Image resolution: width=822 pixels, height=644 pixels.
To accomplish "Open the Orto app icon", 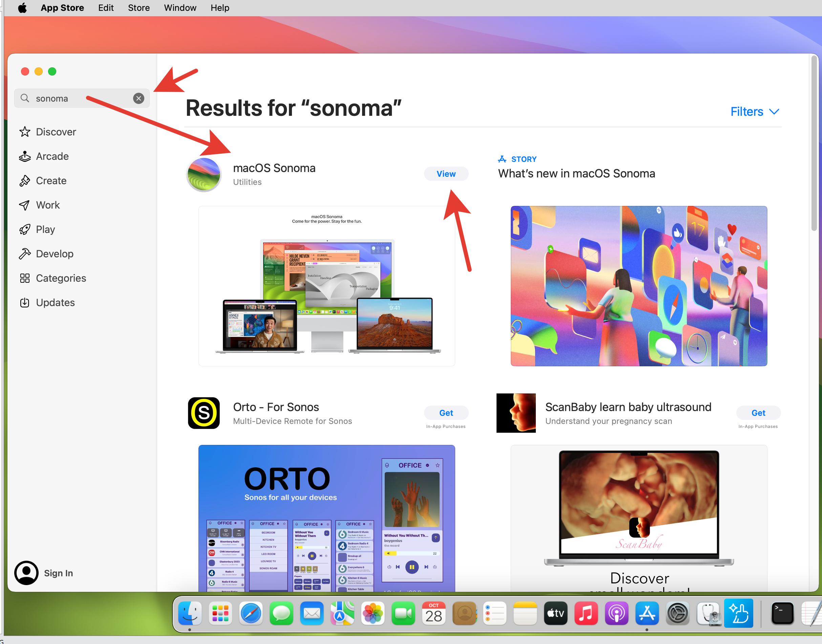I will pyautogui.click(x=204, y=413).
